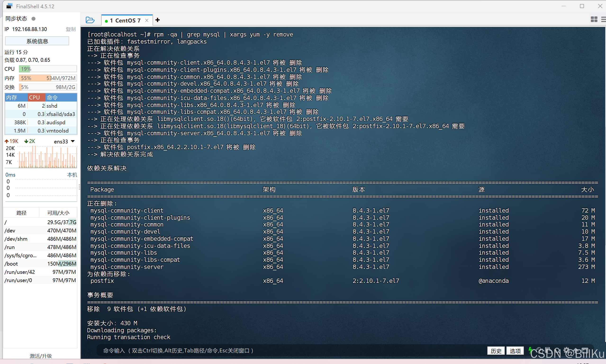
Task: Sort processes by 命令 column
Action: (61, 98)
